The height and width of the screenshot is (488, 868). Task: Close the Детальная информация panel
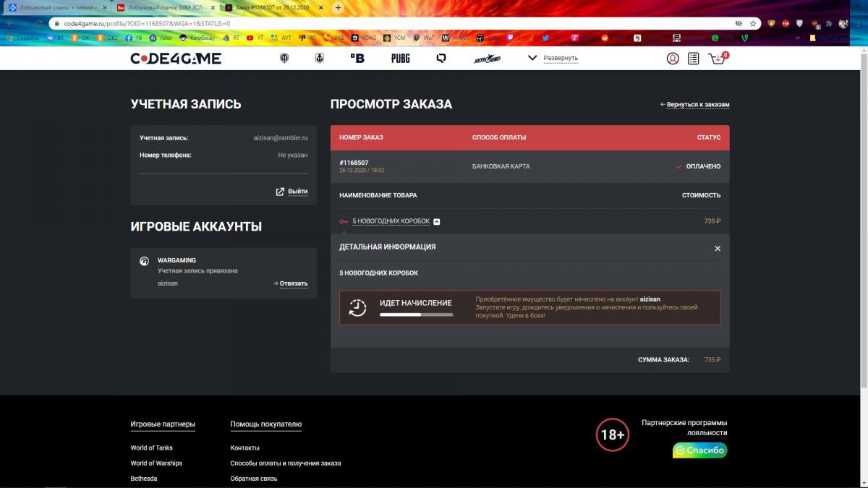click(718, 248)
